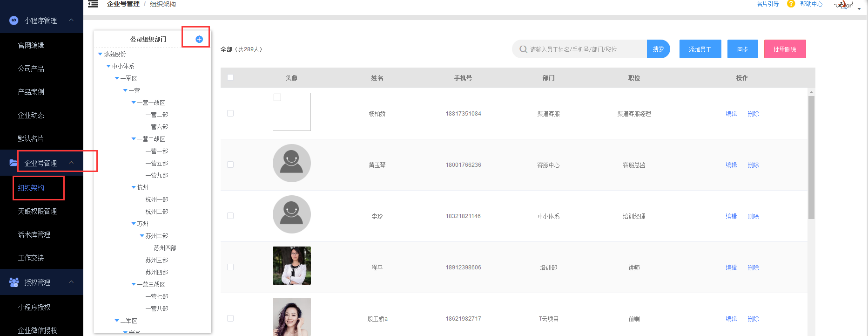Click the blue plus add-department icon
This screenshot has height=336, width=868.
[x=199, y=39]
